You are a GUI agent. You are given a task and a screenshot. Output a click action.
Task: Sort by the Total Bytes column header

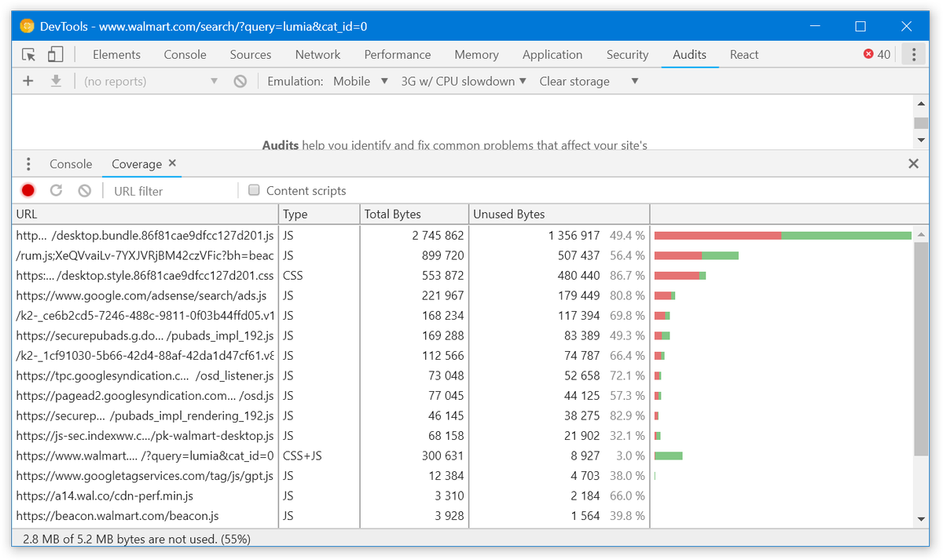click(x=413, y=214)
